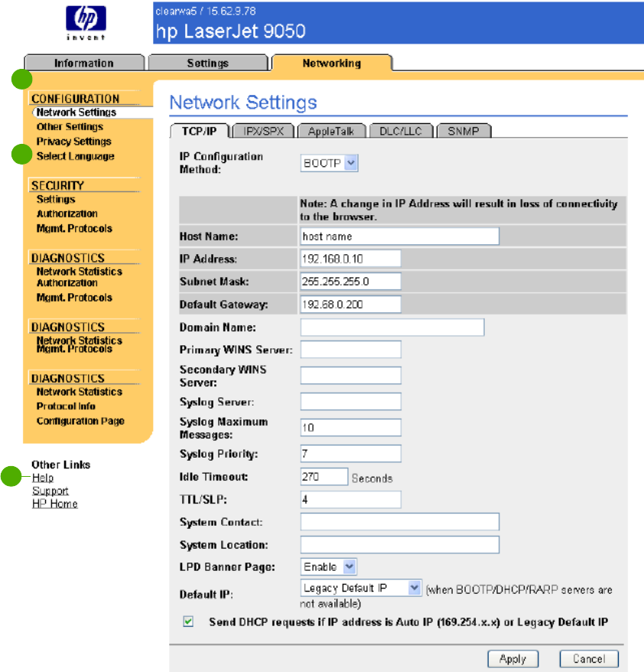This screenshot has height=672, width=644.
Task: Click the Syslog Maximum Messages field
Action: [351, 428]
